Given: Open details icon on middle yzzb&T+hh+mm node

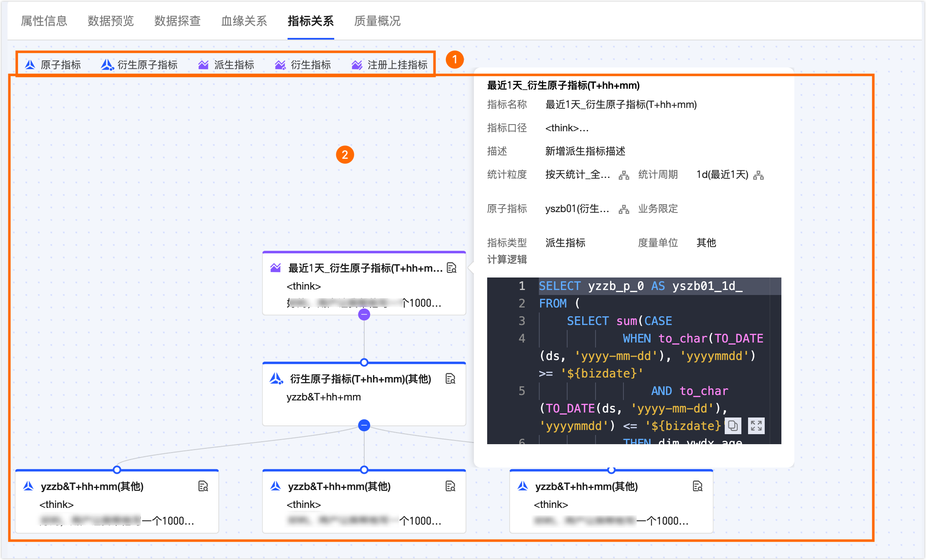Looking at the screenshot, I should coord(450,486).
